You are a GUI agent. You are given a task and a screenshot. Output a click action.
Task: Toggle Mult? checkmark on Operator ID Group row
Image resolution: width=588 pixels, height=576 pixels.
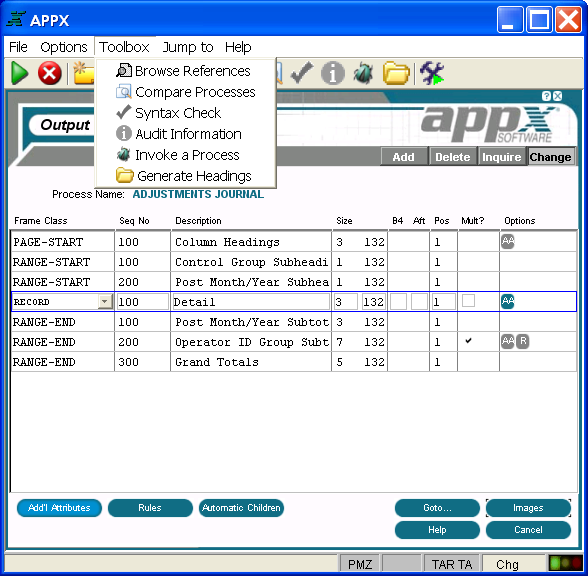pos(468,341)
